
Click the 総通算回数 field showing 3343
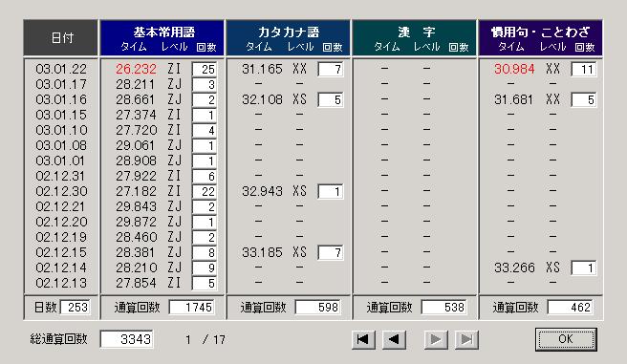[126, 339]
